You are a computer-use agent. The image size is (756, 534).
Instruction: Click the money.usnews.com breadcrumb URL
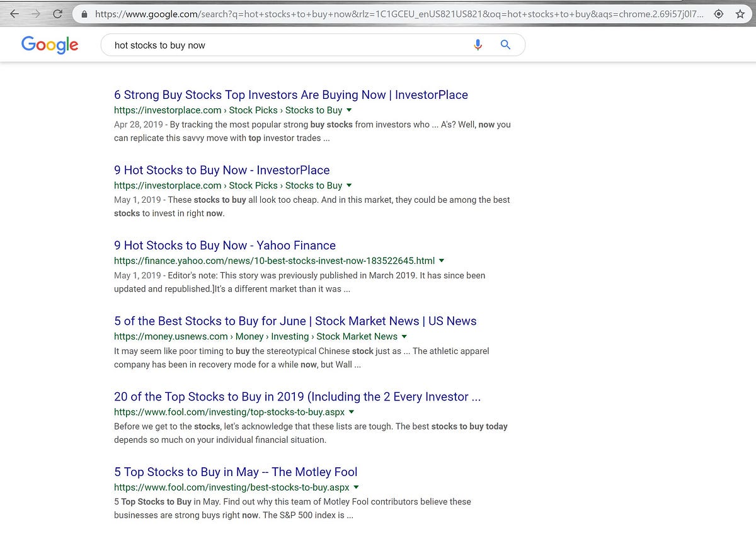[256, 336]
